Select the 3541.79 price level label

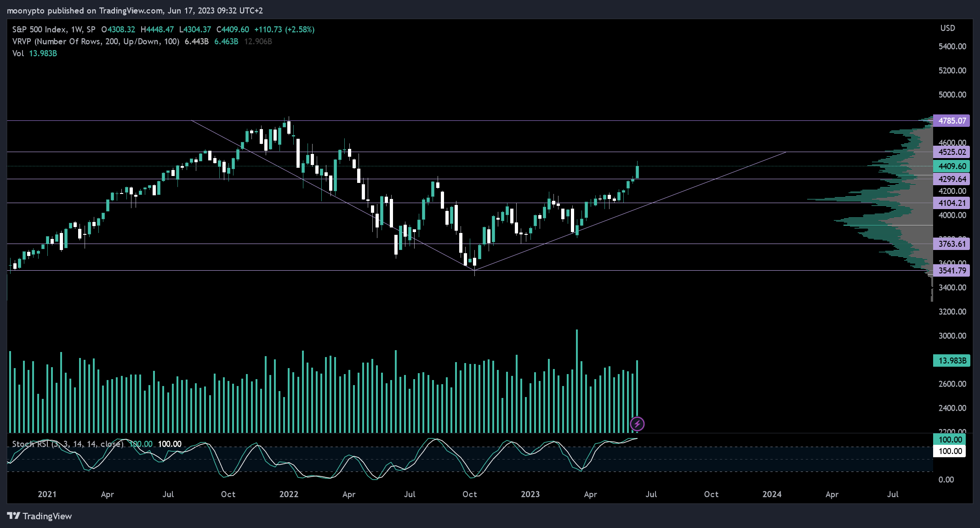(x=952, y=271)
